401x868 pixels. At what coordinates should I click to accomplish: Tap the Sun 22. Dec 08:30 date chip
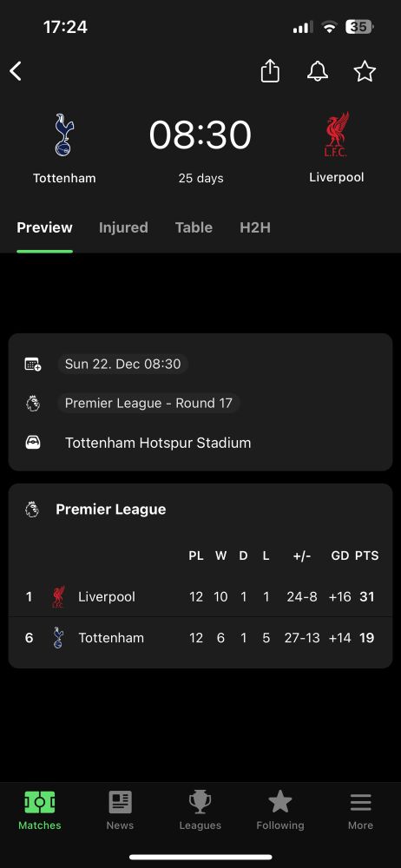123,364
